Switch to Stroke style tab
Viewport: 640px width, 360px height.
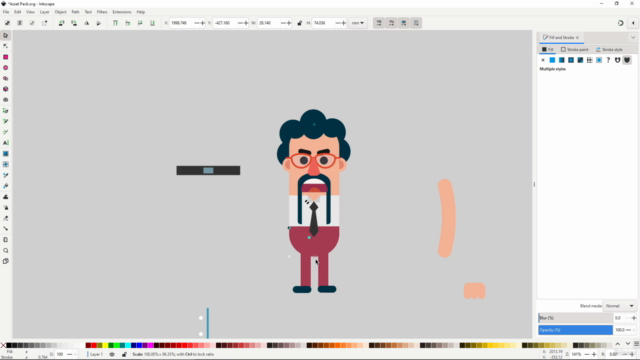point(609,49)
